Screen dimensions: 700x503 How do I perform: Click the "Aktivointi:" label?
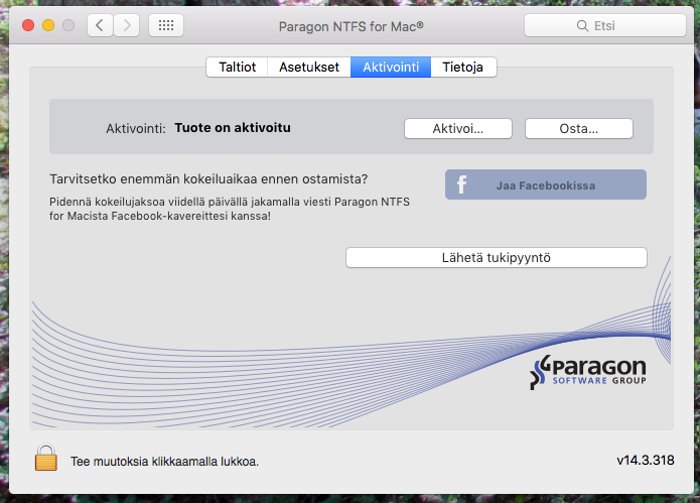(136, 129)
